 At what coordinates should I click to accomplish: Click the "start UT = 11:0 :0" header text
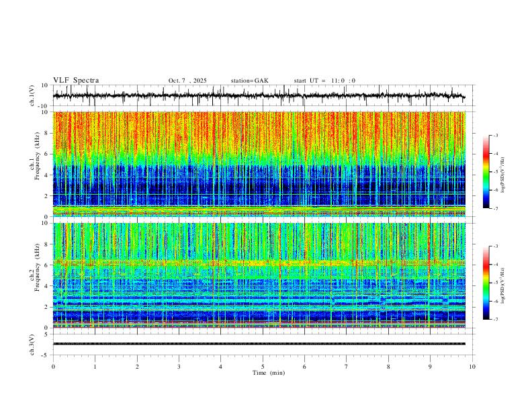324,81
